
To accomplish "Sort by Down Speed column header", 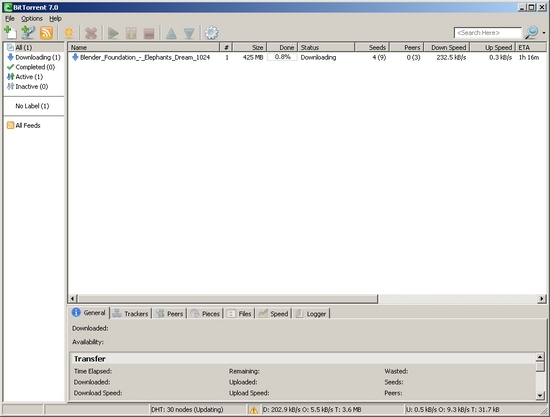I will tap(447, 47).
